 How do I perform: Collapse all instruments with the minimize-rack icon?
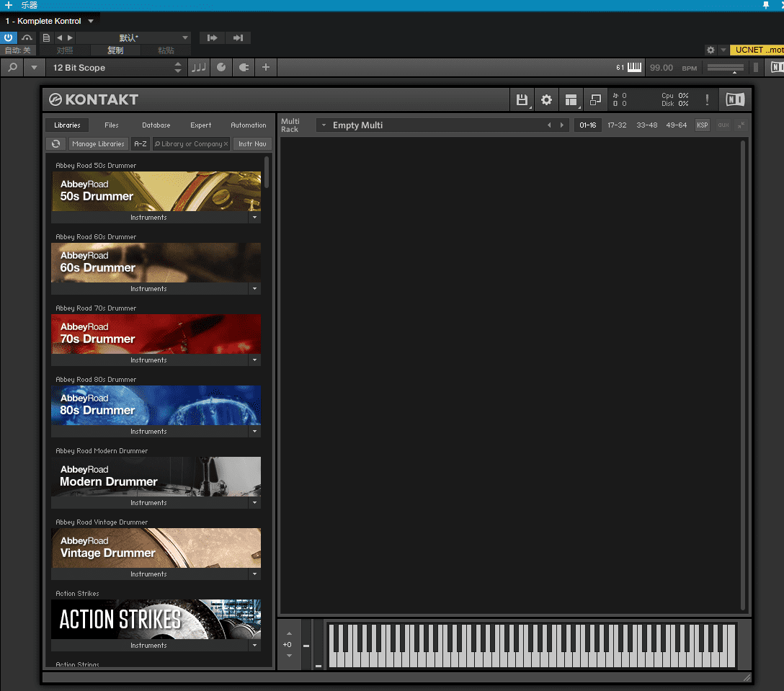741,125
